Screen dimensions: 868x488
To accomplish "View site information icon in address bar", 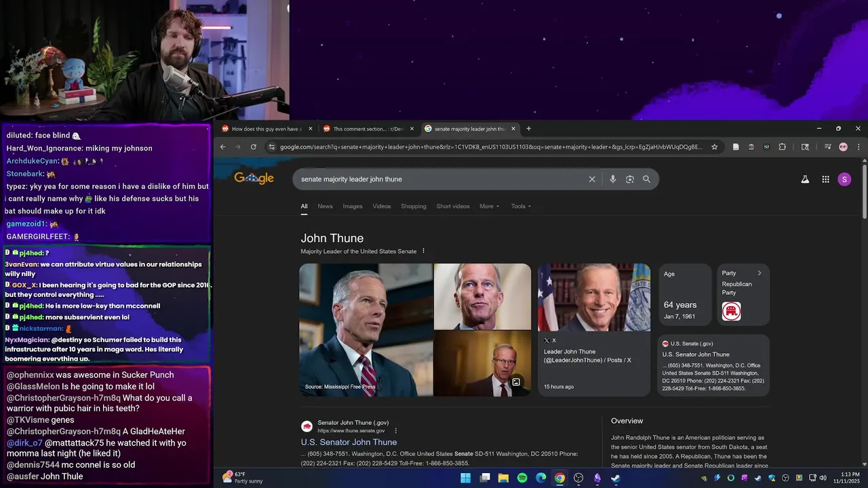I will pos(272,146).
